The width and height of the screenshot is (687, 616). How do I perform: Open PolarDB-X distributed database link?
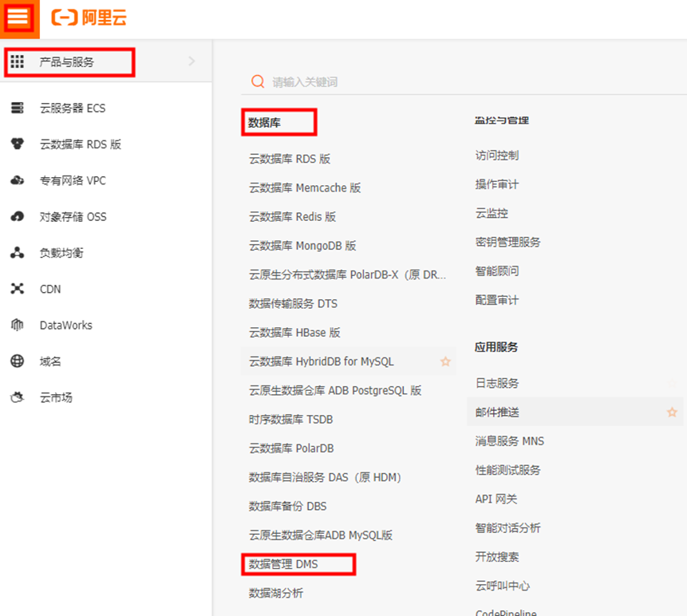click(347, 274)
